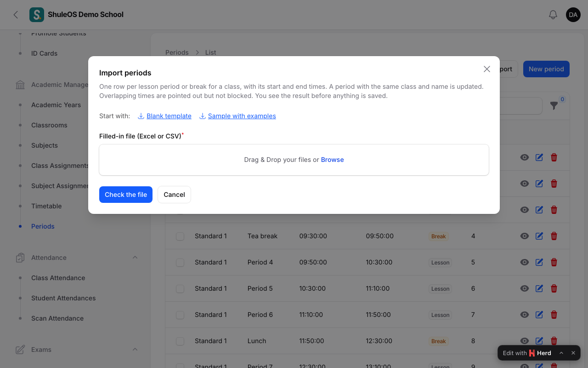Image resolution: width=588 pixels, height=368 pixels.
Task: Delete the Period 6 row
Action: [x=554, y=315]
